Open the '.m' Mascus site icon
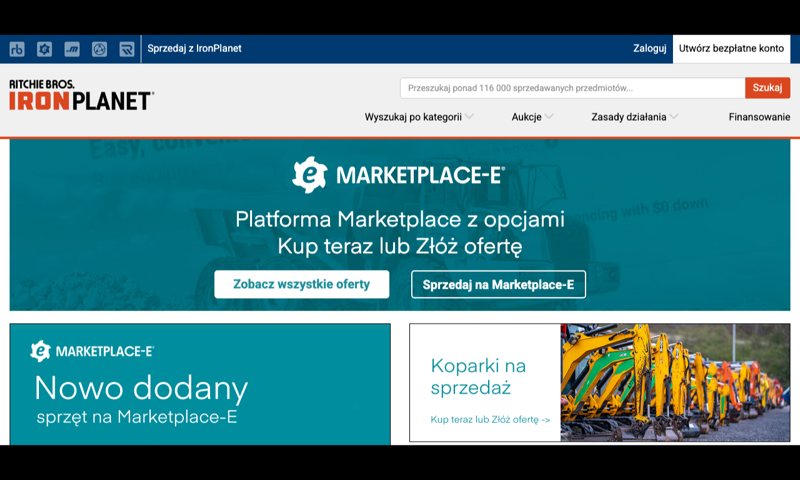The width and height of the screenshot is (800, 480). tap(72, 49)
